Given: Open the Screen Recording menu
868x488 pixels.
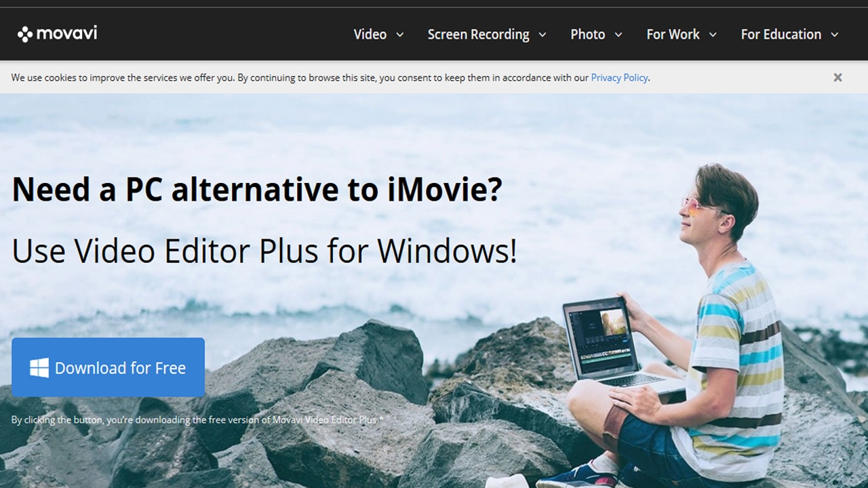Looking at the screenshot, I should click(478, 35).
